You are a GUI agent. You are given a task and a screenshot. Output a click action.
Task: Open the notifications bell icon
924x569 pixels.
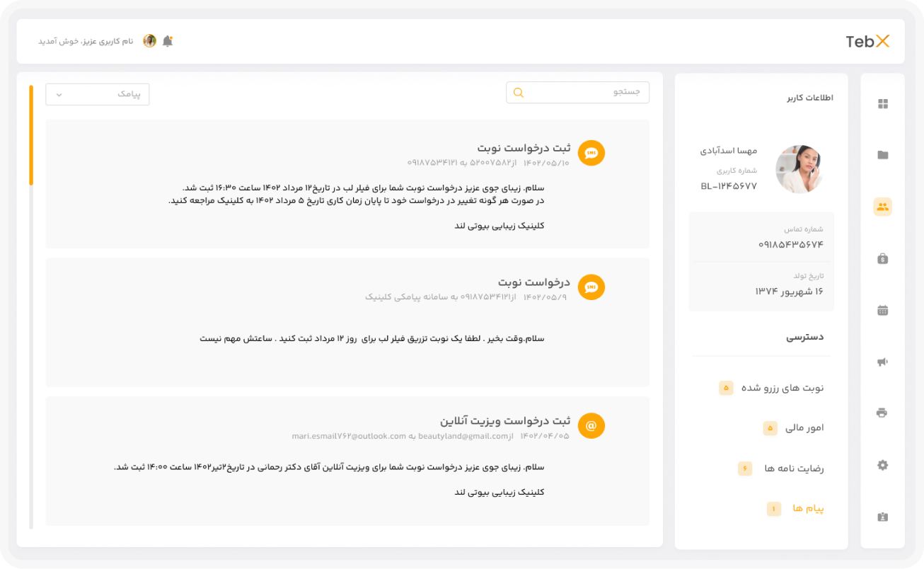coord(168,41)
